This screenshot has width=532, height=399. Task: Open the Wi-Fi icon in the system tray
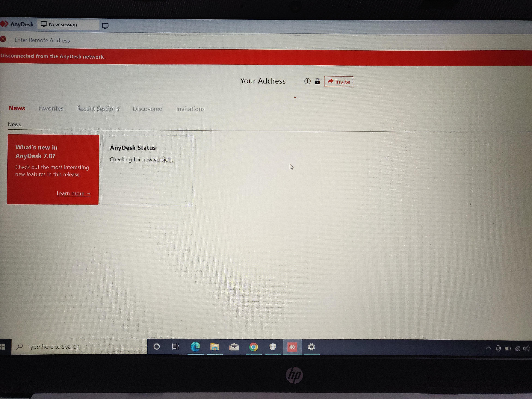tap(518, 348)
